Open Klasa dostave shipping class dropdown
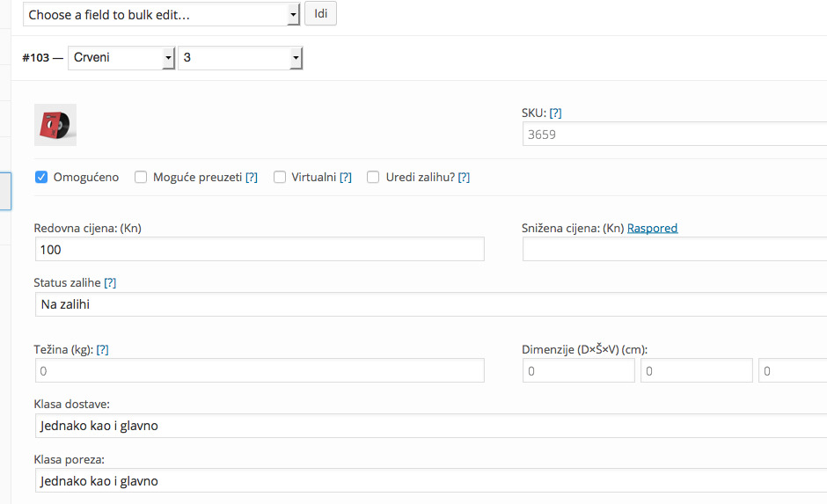 click(431, 426)
